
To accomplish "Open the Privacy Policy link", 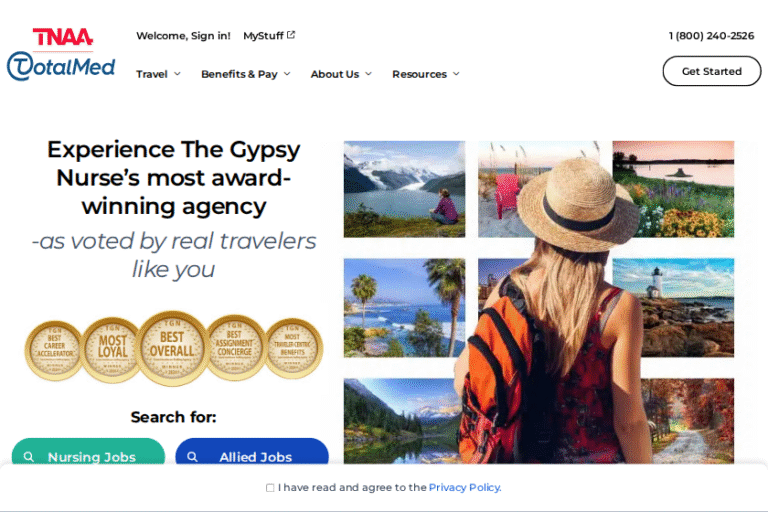I will coord(465,488).
